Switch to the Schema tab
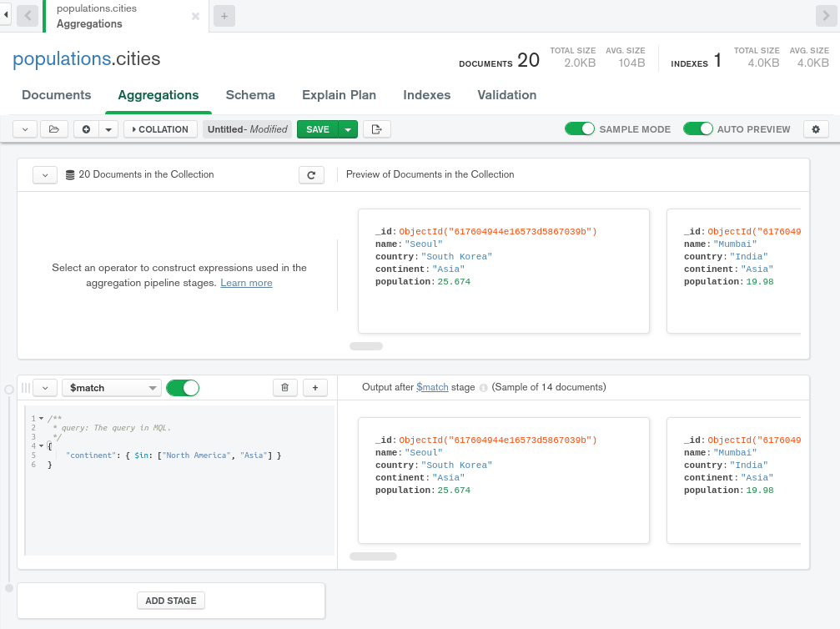The width and height of the screenshot is (840, 629). [249, 95]
